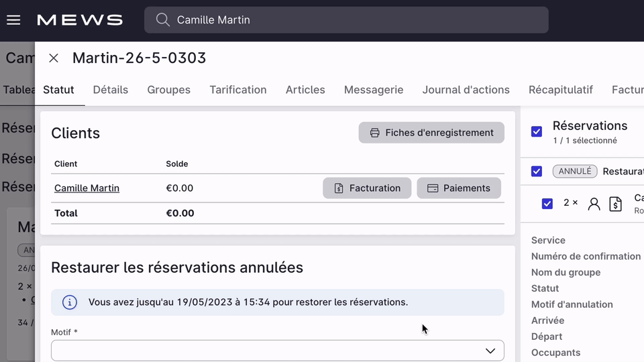Uncheck the ANNULÉ reservation checkbox
The height and width of the screenshot is (362, 644).
537,172
